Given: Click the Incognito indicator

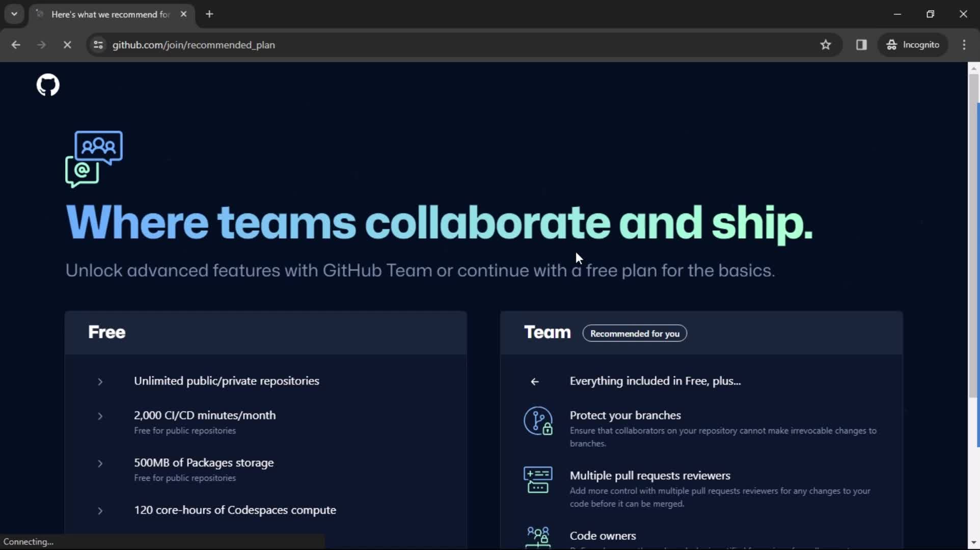Looking at the screenshot, I should click(x=913, y=45).
